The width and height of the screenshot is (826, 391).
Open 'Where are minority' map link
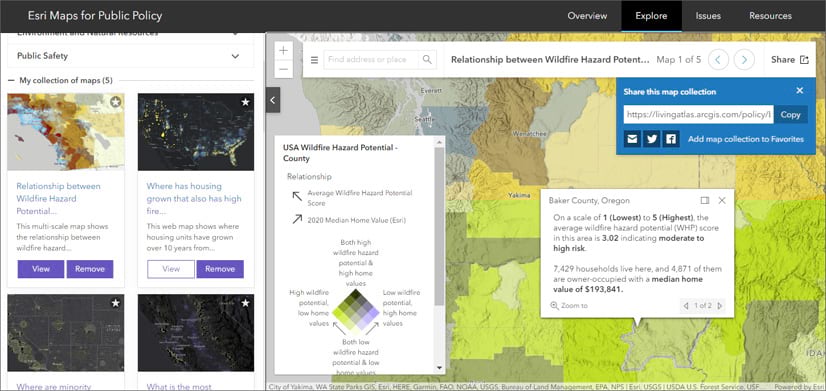tap(54, 387)
